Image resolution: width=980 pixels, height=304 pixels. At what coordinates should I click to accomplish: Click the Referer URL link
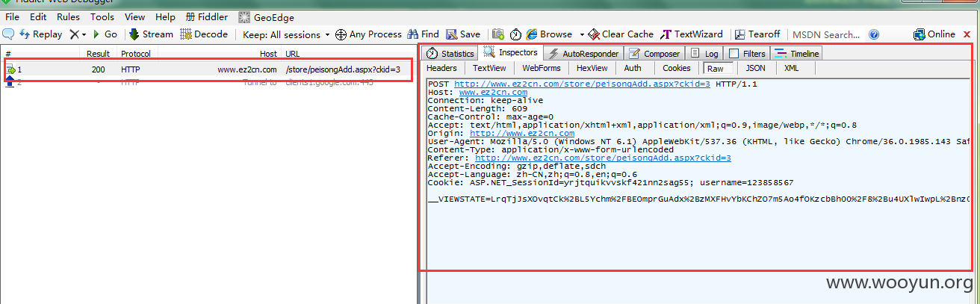coord(603,158)
